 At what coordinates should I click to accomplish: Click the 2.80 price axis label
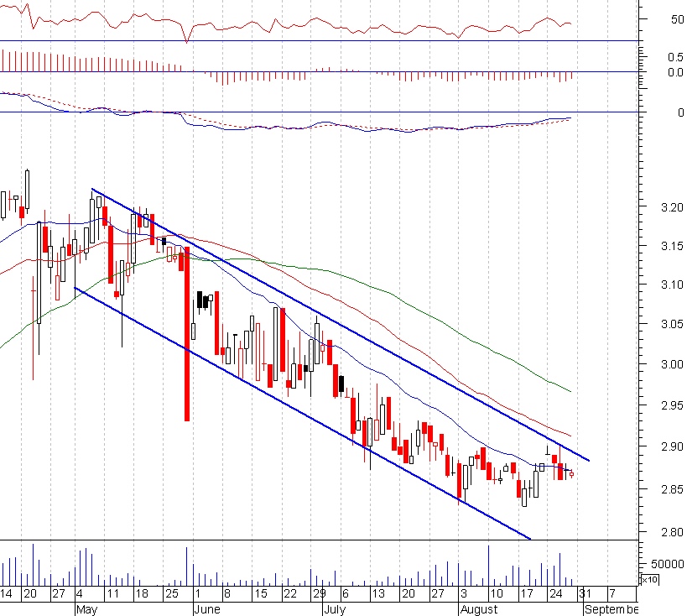click(672, 532)
